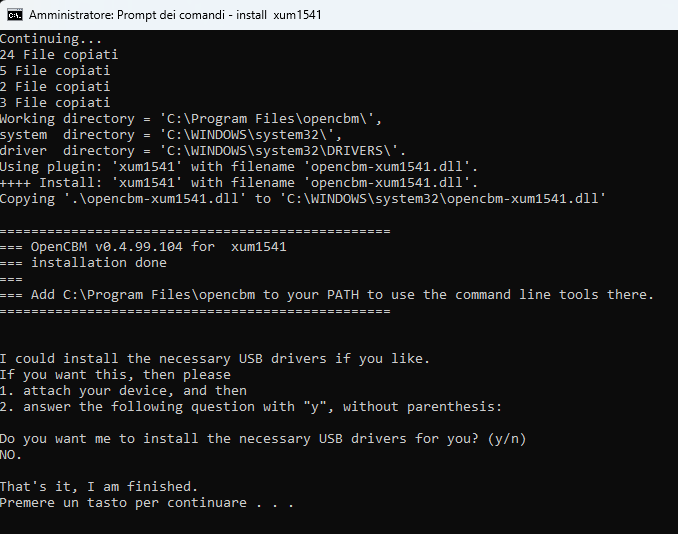Click the 'Add C:\Program Files\opencbm to your PATH' line
Screen dimensions: 678x534
327,295
